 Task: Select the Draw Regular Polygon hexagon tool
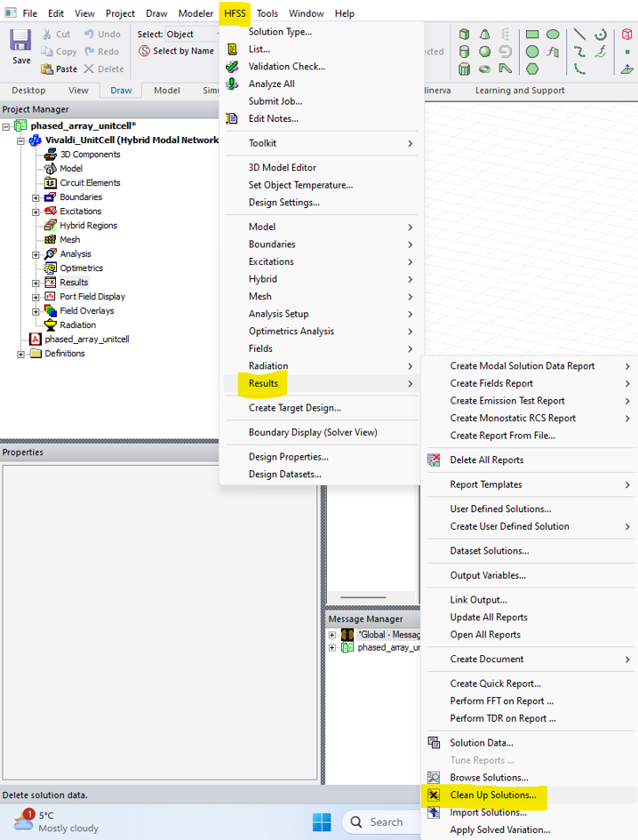pos(532,68)
